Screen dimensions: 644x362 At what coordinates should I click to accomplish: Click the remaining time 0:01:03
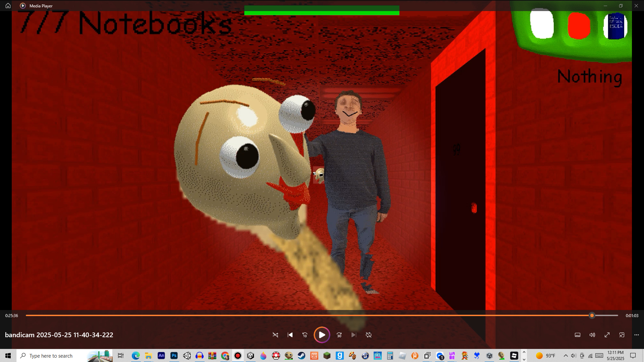(632, 316)
